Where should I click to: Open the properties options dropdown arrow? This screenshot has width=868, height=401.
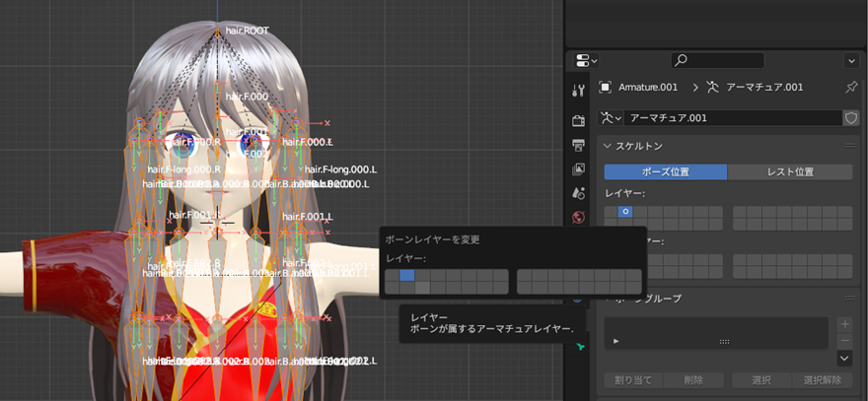[x=851, y=60]
